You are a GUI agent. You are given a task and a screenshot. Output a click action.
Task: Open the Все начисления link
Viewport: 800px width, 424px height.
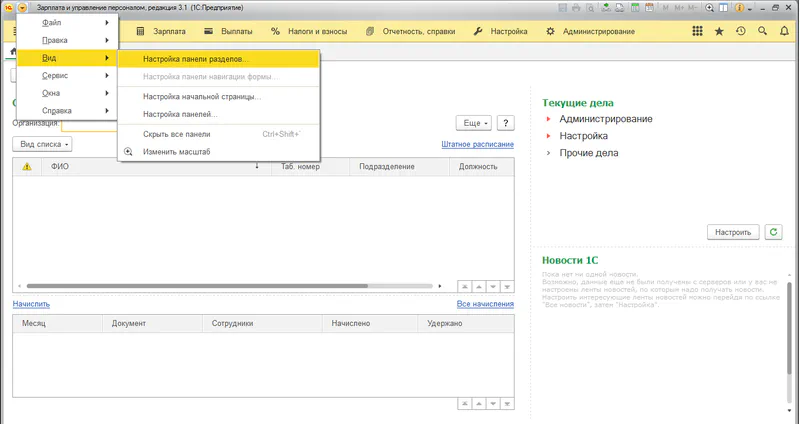[x=485, y=304]
